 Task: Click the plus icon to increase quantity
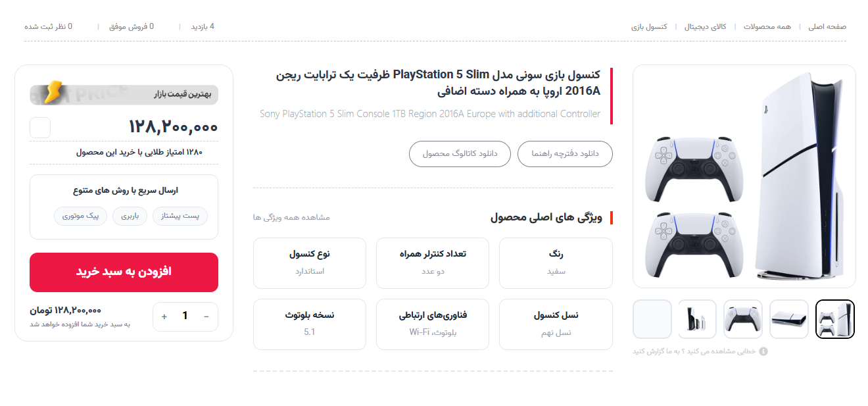164,317
